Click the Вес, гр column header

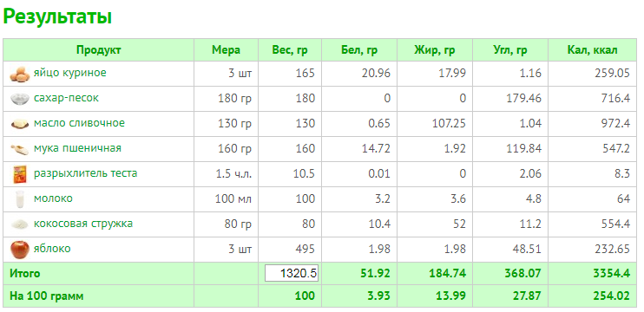pyautogui.click(x=290, y=50)
